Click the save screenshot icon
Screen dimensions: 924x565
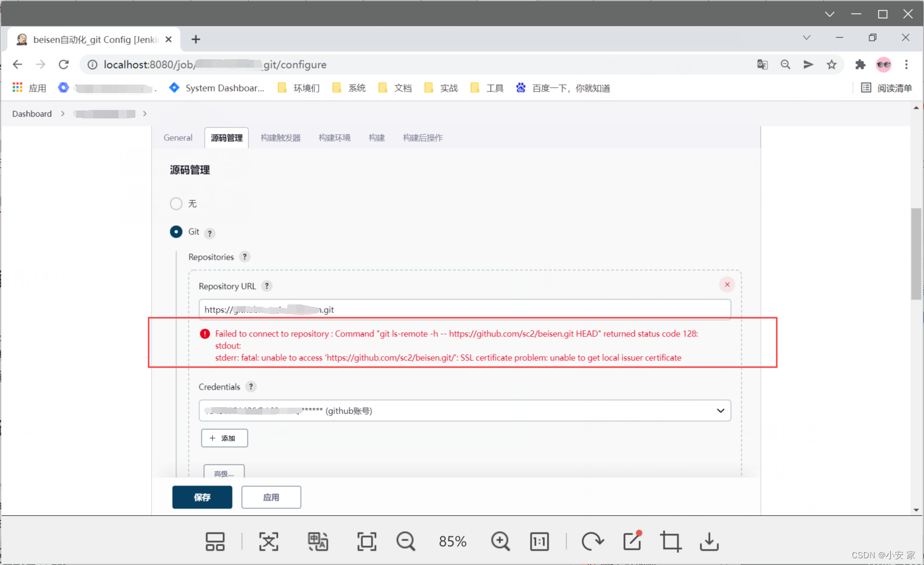click(709, 541)
